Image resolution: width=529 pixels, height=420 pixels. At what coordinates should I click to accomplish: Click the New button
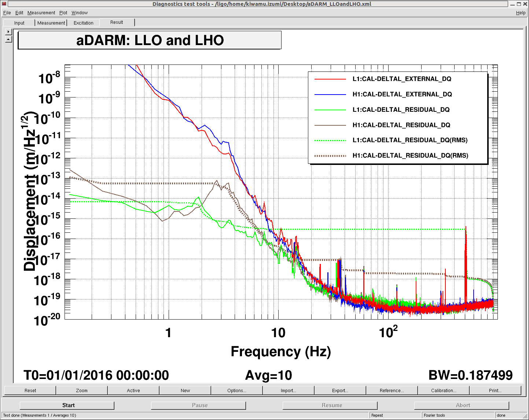[x=185, y=390]
